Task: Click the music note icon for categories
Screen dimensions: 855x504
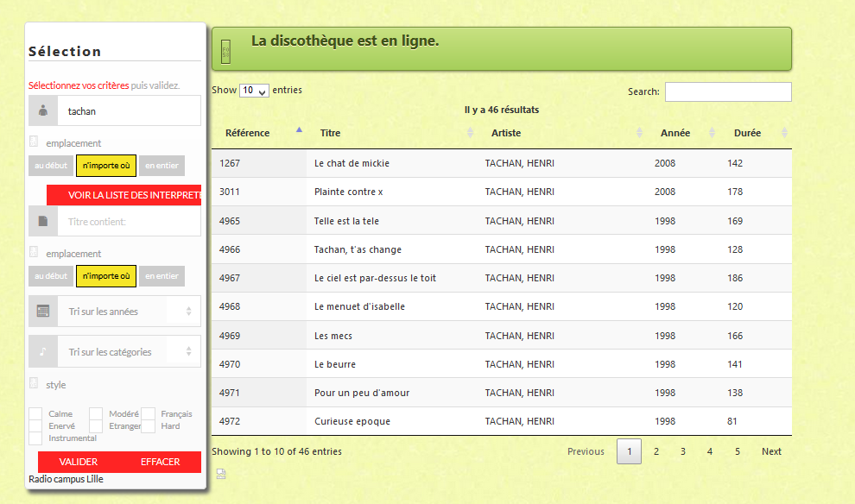Action: point(43,351)
